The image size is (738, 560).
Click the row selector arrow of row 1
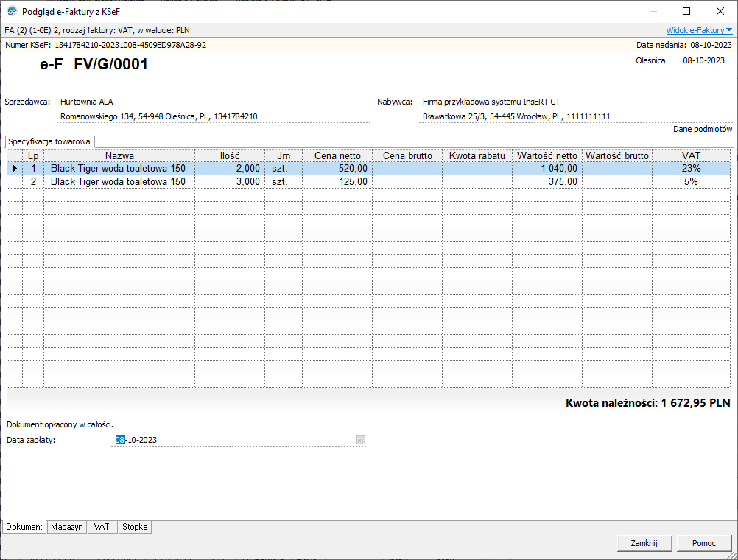pos(15,168)
